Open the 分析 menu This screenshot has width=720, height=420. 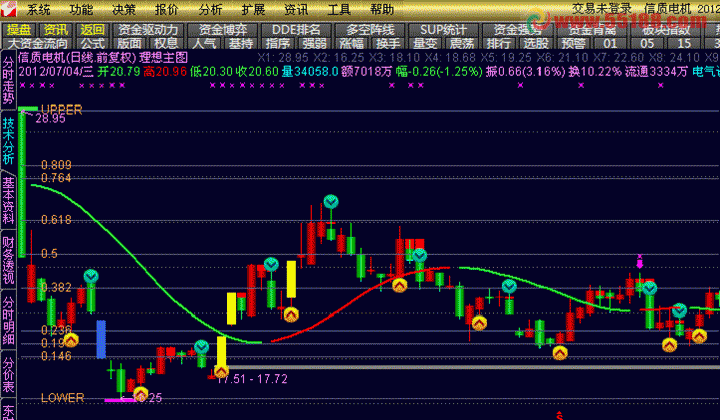coord(210,10)
